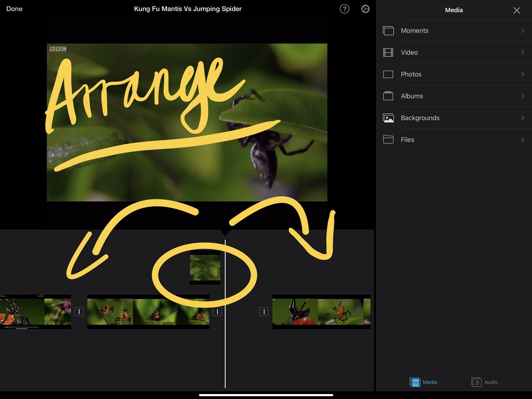
Task: Expand Files row chevron
Action: tap(522, 140)
